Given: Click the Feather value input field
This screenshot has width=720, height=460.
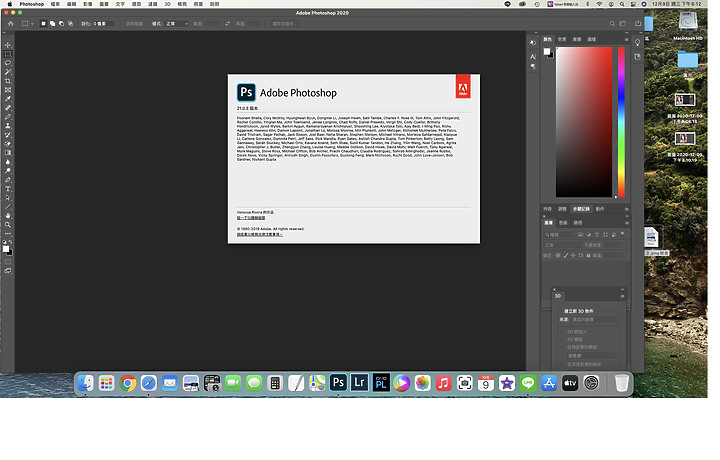Looking at the screenshot, I should coord(105,23).
